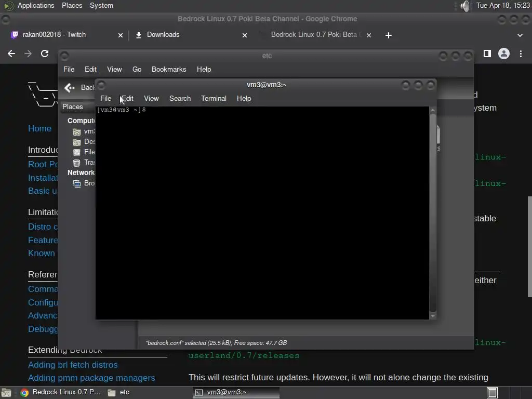This screenshot has height=399, width=532.
Task: Open the Places menu in top panel
Action: pyautogui.click(x=72, y=5)
